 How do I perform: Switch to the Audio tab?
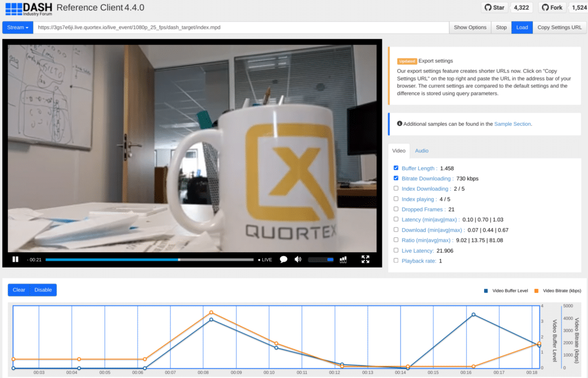click(x=421, y=151)
